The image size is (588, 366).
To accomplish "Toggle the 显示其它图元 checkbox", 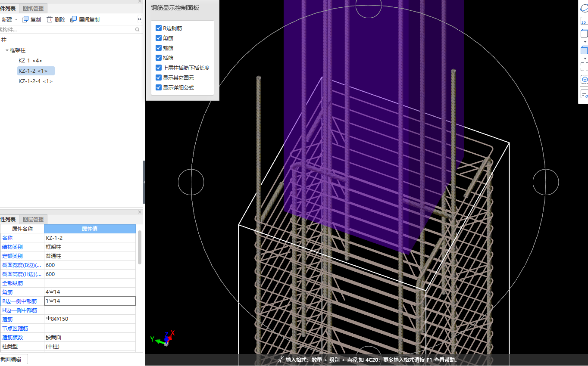I will pyautogui.click(x=159, y=78).
